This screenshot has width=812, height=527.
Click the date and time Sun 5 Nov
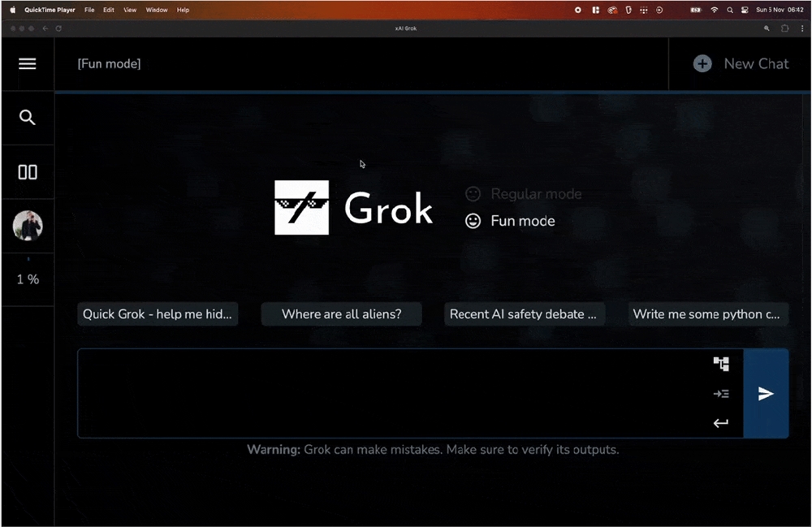(780, 10)
